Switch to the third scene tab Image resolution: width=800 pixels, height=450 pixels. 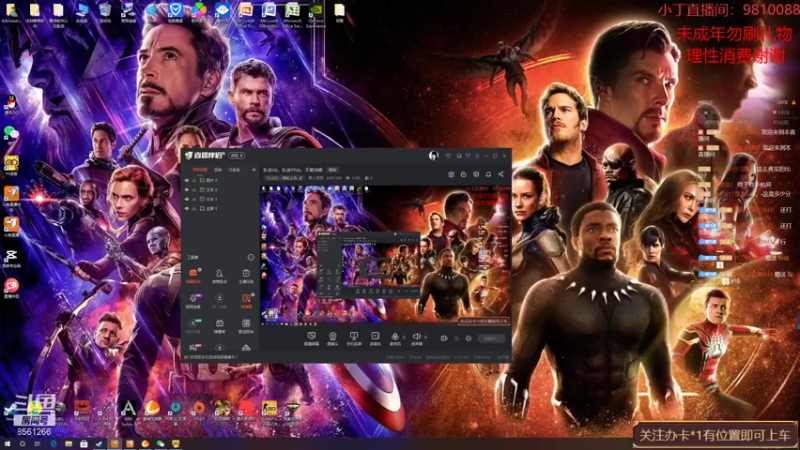click(234, 170)
